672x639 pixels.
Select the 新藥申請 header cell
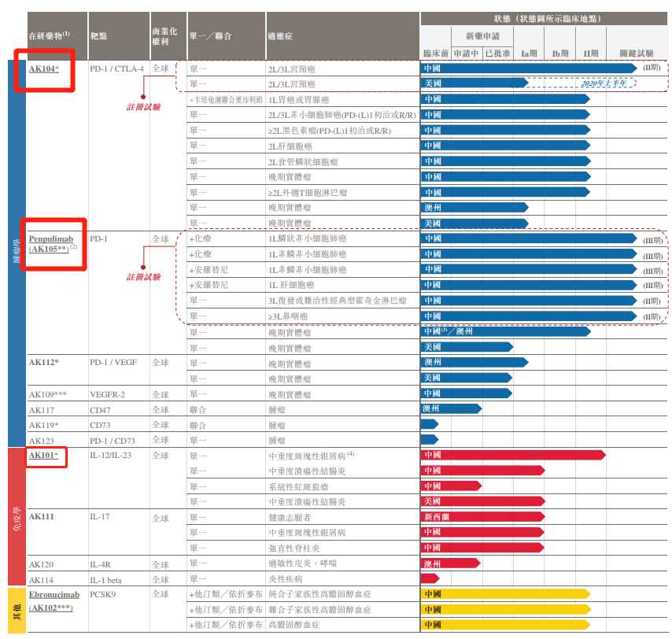482,36
